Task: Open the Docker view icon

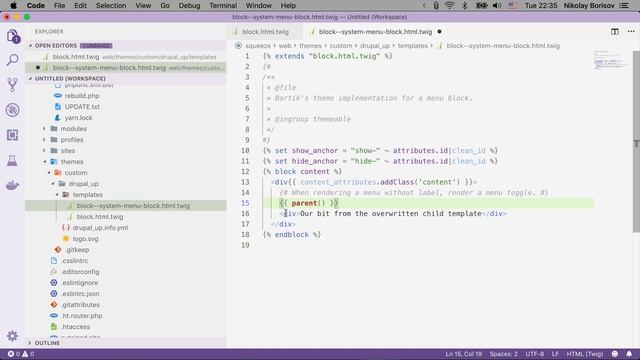Action: click(x=13, y=185)
